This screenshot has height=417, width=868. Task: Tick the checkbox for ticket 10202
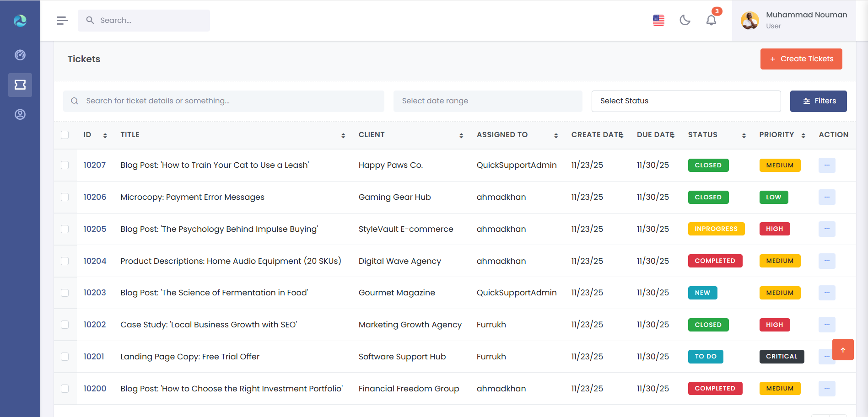tap(65, 325)
